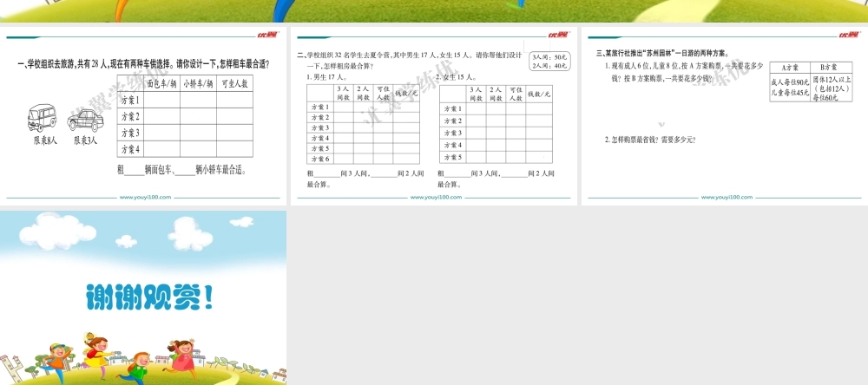Click the 谢谢观赏! title text
Viewport: 868px width, 385px height.
click(x=149, y=297)
